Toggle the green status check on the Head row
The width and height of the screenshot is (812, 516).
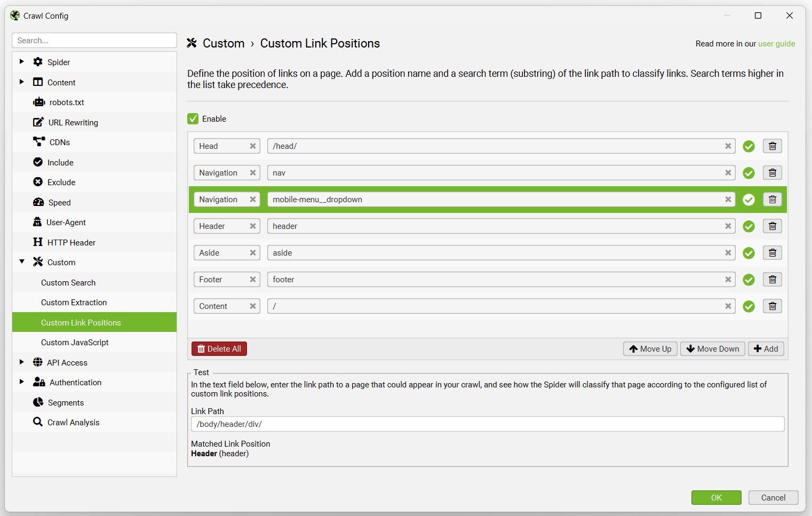[749, 146]
